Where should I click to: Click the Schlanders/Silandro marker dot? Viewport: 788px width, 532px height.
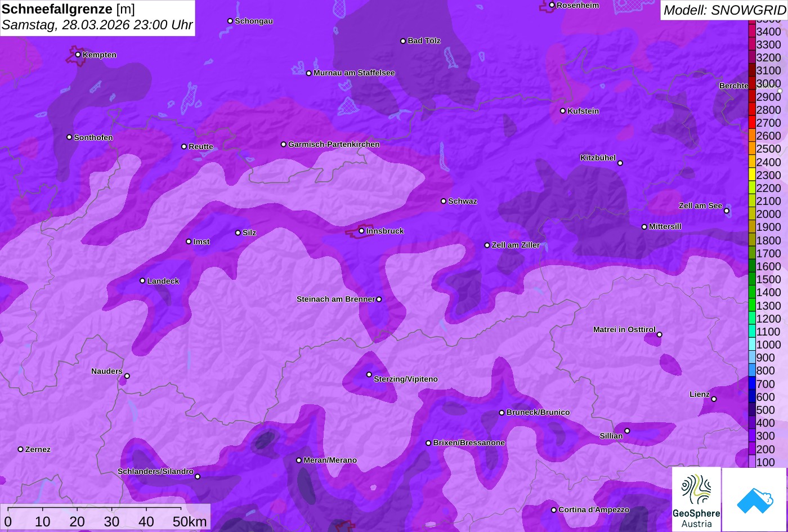point(198,477)
